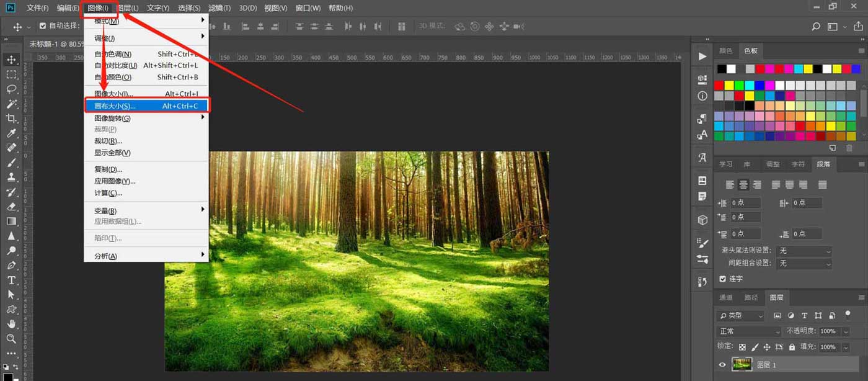This screenshot has height=381, width=868.
Task: Expand the fill 100% dropdown arrow
Action: coord(846,347)
